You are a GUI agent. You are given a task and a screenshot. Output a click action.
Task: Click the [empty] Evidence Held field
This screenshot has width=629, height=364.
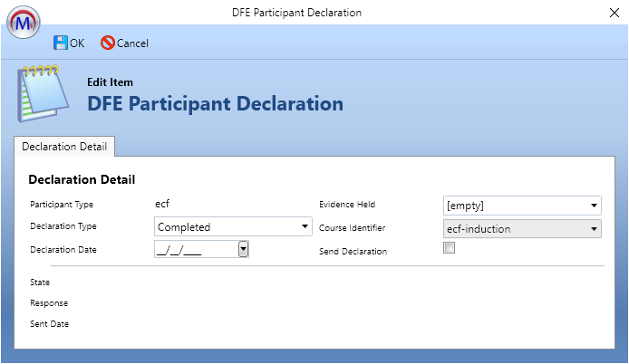pos(512,206)
